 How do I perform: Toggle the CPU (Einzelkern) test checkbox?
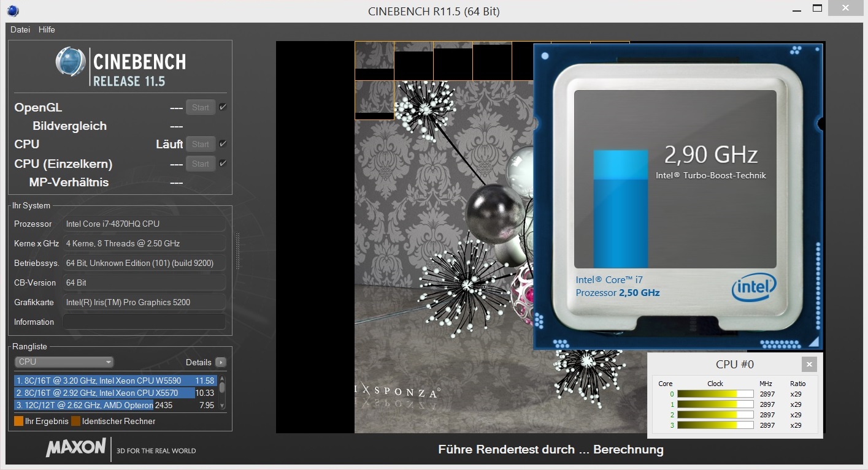point(223,164)
